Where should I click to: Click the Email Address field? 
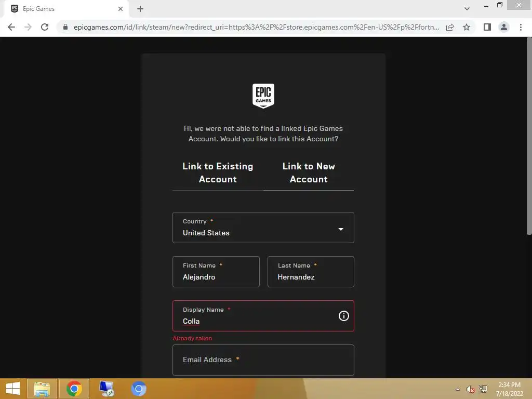click(x=263, y=360)
